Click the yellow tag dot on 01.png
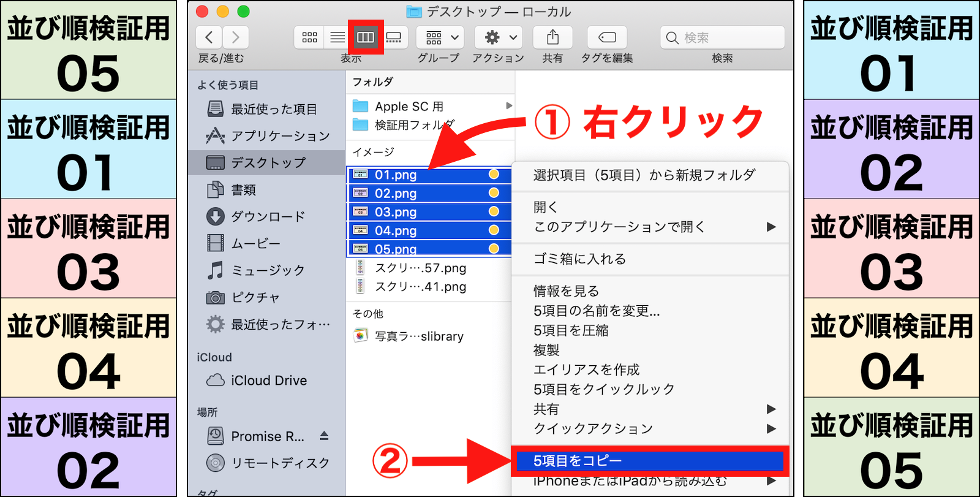980x497 pixels. [x=494, y=175]
